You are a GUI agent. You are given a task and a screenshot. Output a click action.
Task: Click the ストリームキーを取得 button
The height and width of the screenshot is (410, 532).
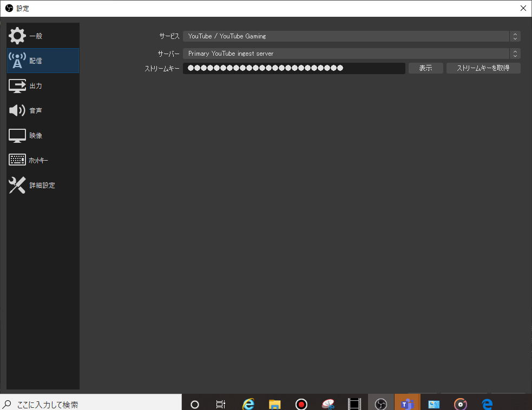pos(483,68)
